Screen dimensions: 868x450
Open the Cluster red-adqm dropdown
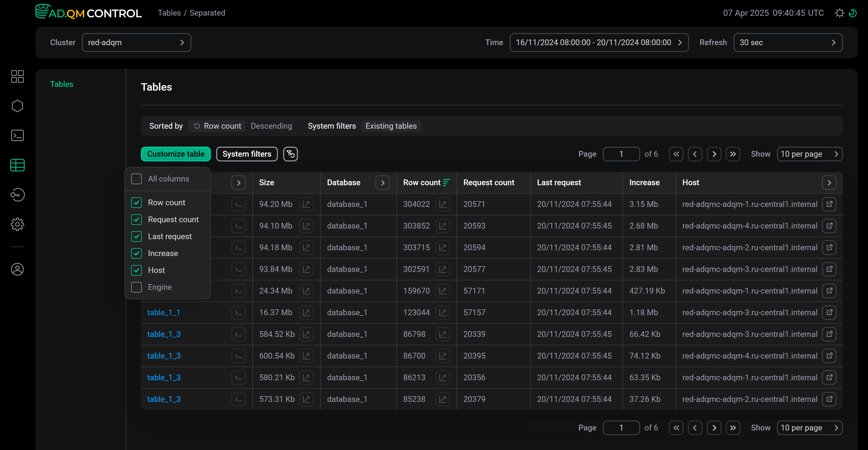[x=136, y=43]
